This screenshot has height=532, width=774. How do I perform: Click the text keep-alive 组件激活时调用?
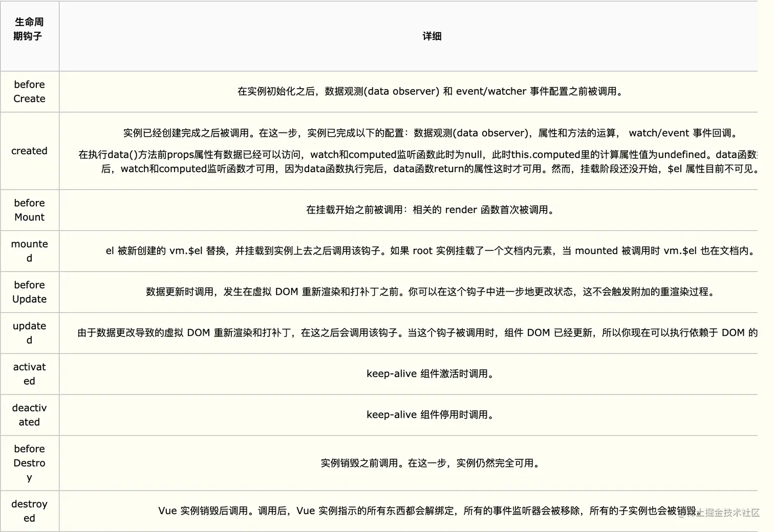tap(432, 374)
